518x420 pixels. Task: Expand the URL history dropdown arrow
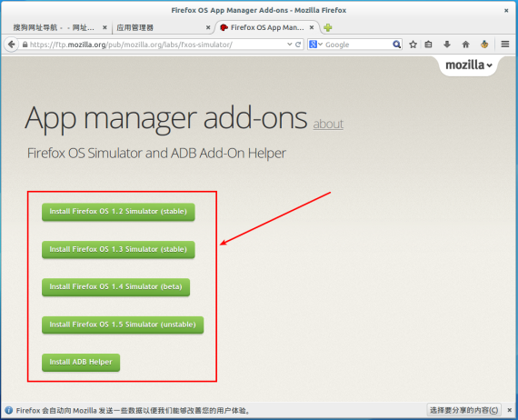[x=290, y=45]
